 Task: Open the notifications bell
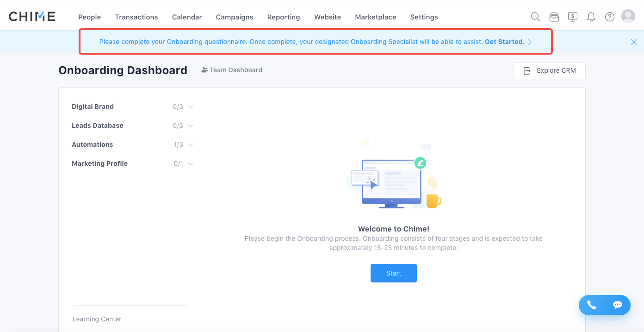click(x=591, y=17)
